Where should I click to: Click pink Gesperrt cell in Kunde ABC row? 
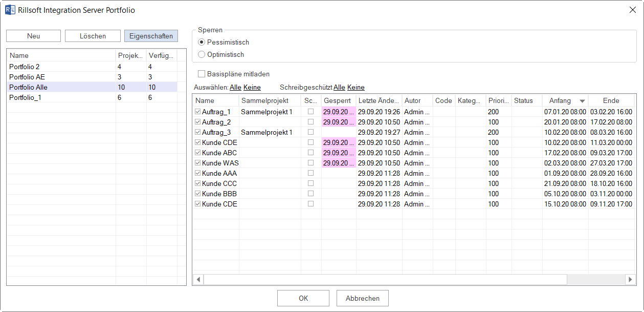(x=339, y=153)
